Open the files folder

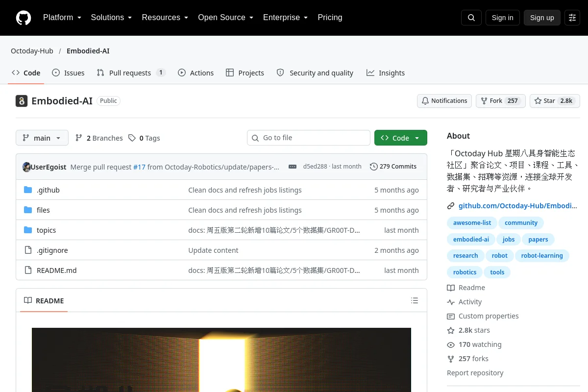pyautogui.click(x=43, y=210)
